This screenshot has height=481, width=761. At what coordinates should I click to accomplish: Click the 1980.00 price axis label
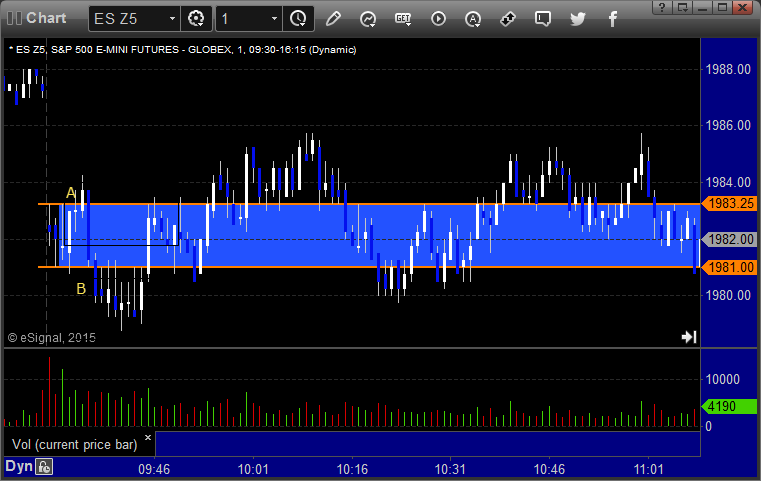click(728, 296)
